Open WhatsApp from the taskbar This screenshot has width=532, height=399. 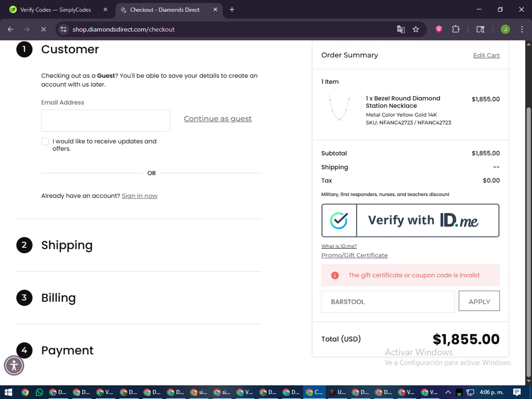[39, 392]
